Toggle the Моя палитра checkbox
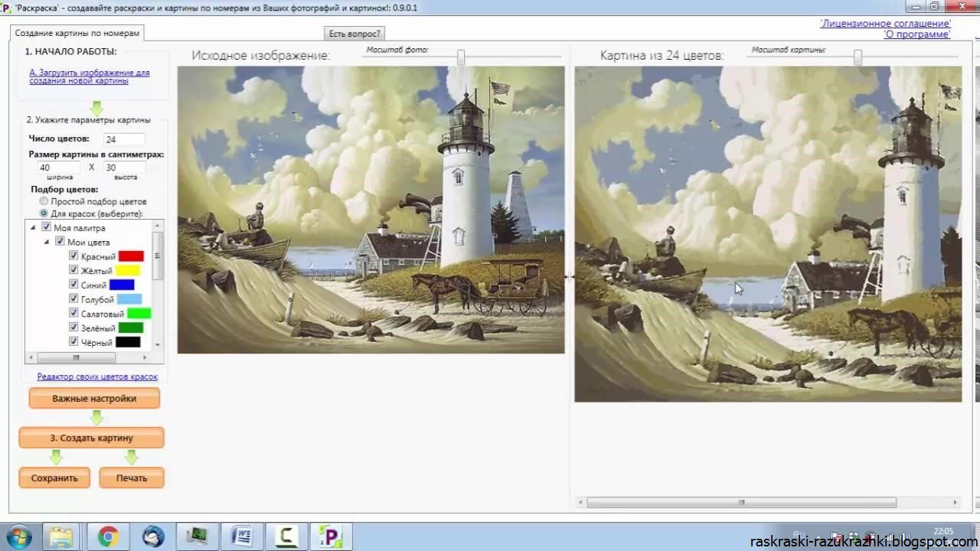Screen dimensions: 980x551 tap(46, 228)
